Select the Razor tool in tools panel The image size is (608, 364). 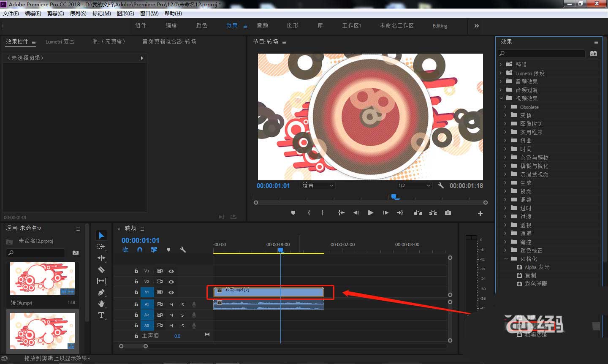point(101,269)
